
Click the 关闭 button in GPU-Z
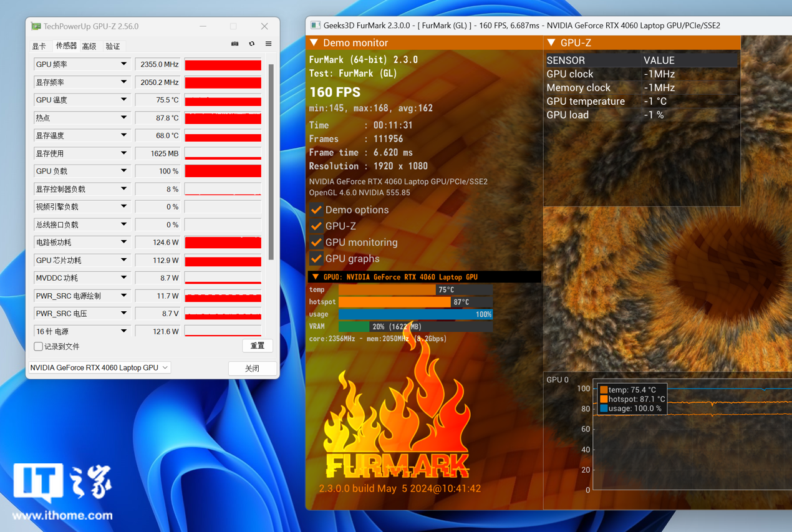coord(252,369)
